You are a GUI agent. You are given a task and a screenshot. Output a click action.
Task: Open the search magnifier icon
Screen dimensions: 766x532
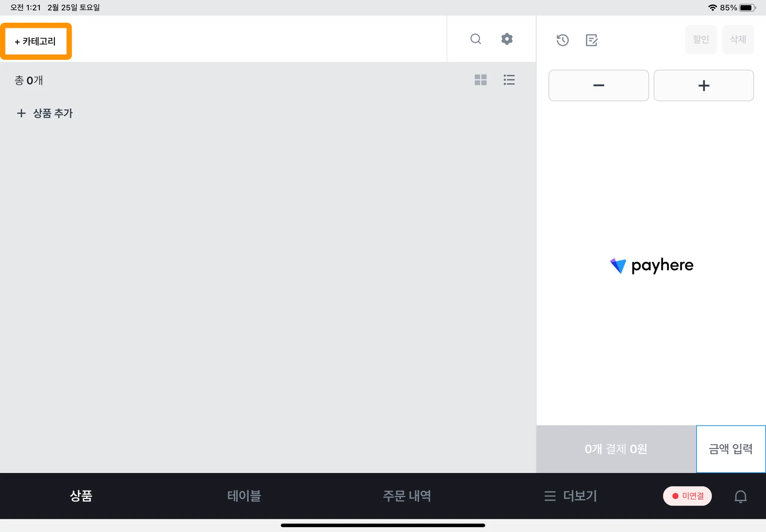coord(475,39)
